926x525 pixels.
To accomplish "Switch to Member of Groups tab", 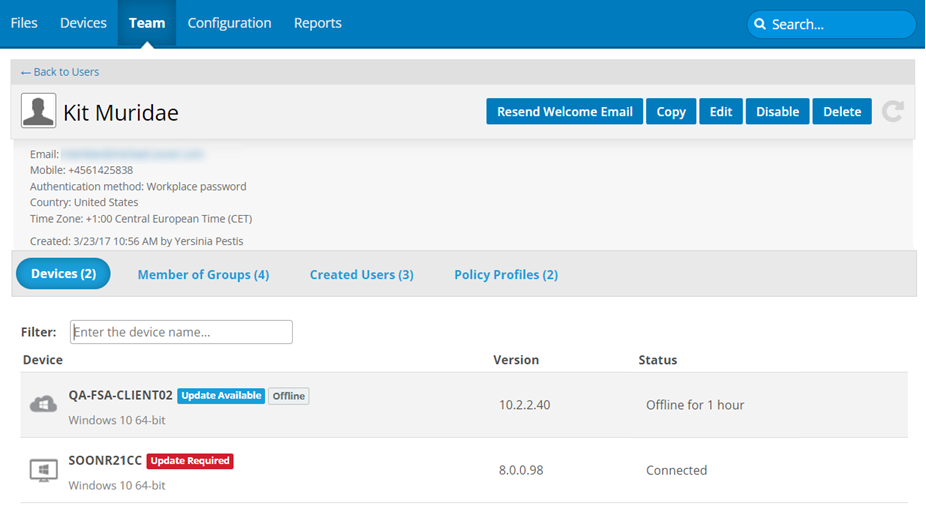I will click(203, 274).
